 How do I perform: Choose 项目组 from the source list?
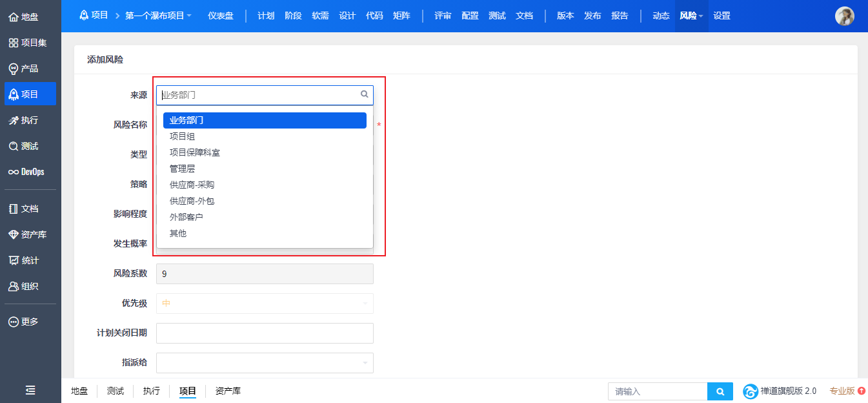265,136
